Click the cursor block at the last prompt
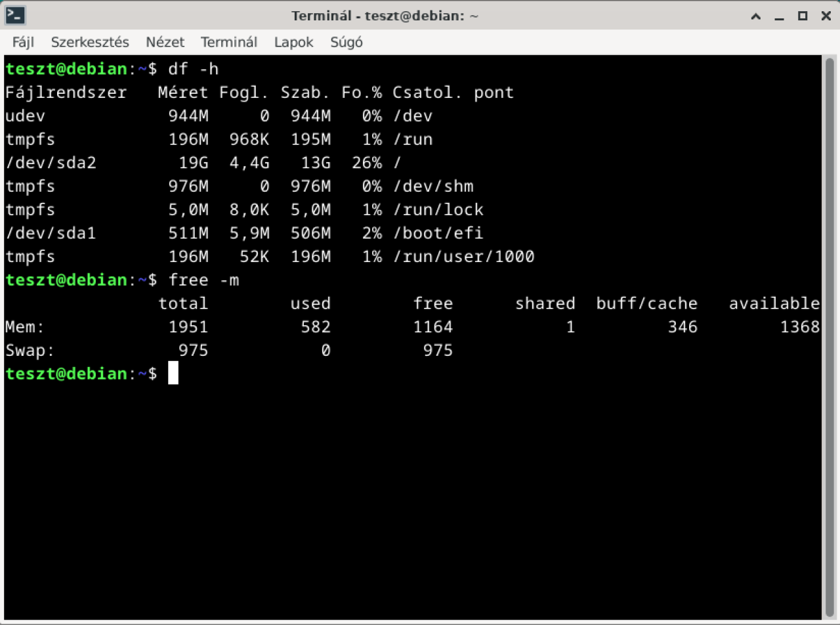Image resolution: width=840 pixels, height=625 pixels. (x=173, y=374)
